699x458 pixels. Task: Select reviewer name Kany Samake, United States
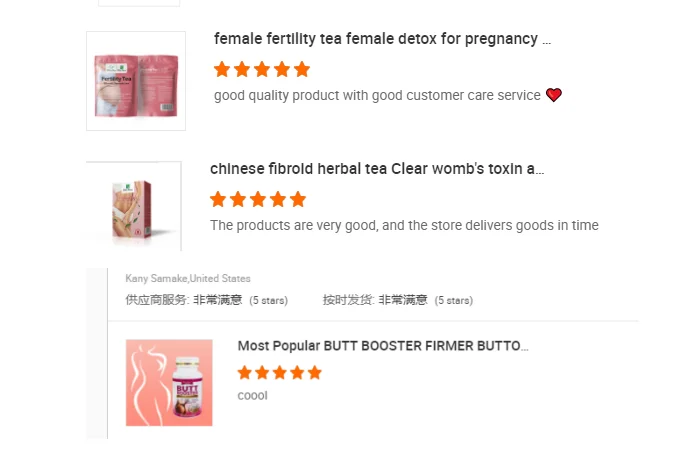tap(188, 278)
